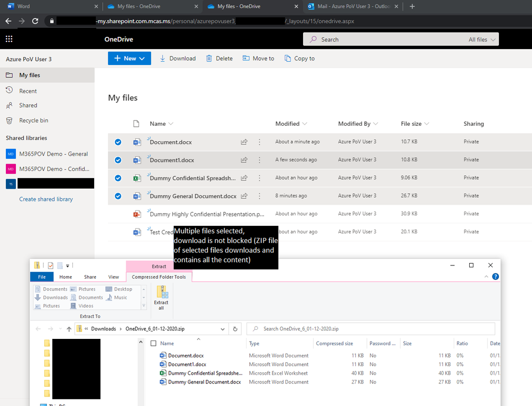
Task: Deselect Document1.docx checkmark
Action: click(118, 160)
